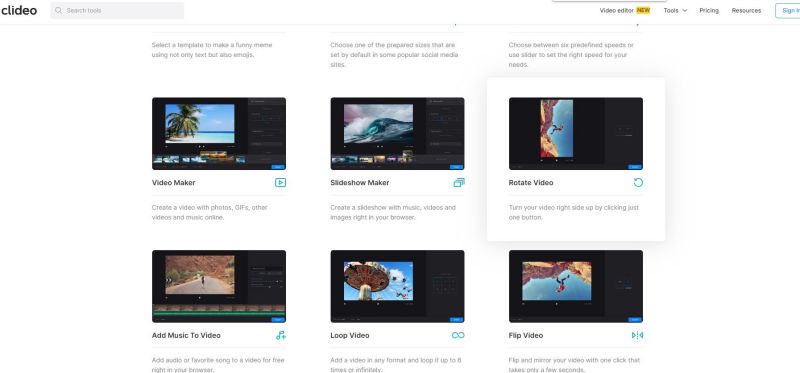This screenshot has width=800, height=373.
Task: Open the Resources menu item
Action: click(746, 10)
